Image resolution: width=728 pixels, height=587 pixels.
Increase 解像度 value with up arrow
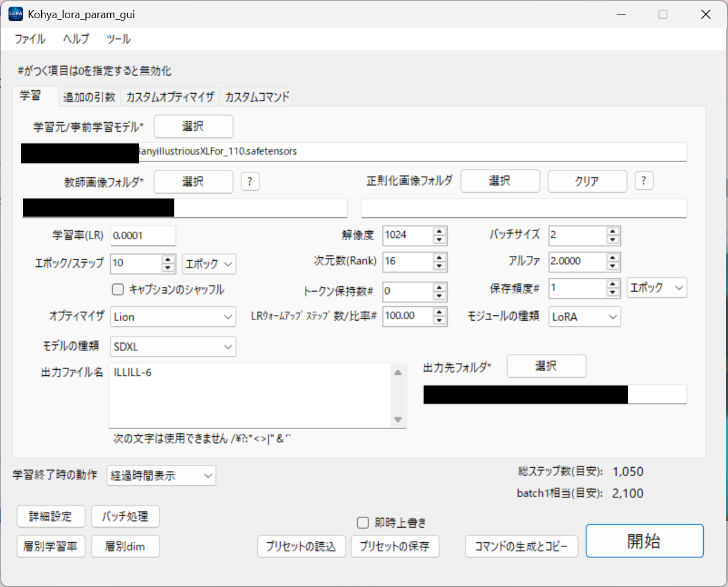(x=440, y=231)
